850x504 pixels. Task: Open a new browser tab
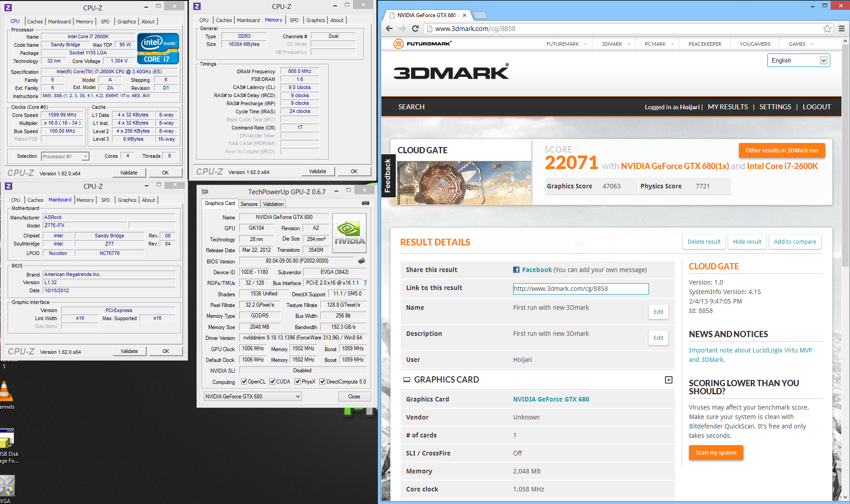point(480,15)
